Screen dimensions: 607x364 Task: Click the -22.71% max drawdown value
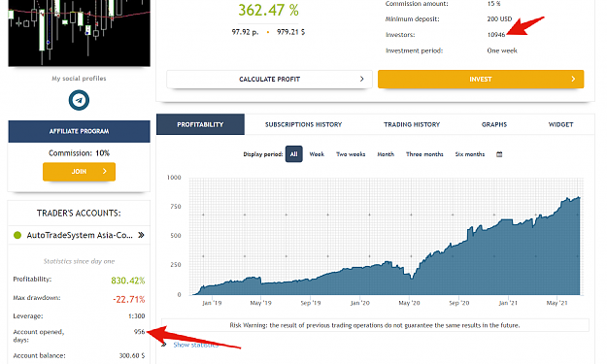click(129, 299)
